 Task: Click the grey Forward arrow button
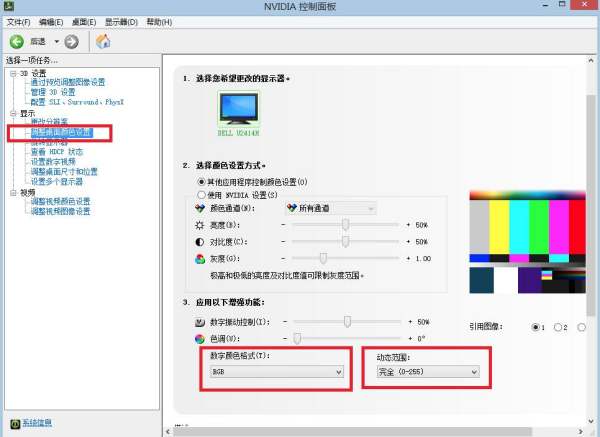[71, 42]
